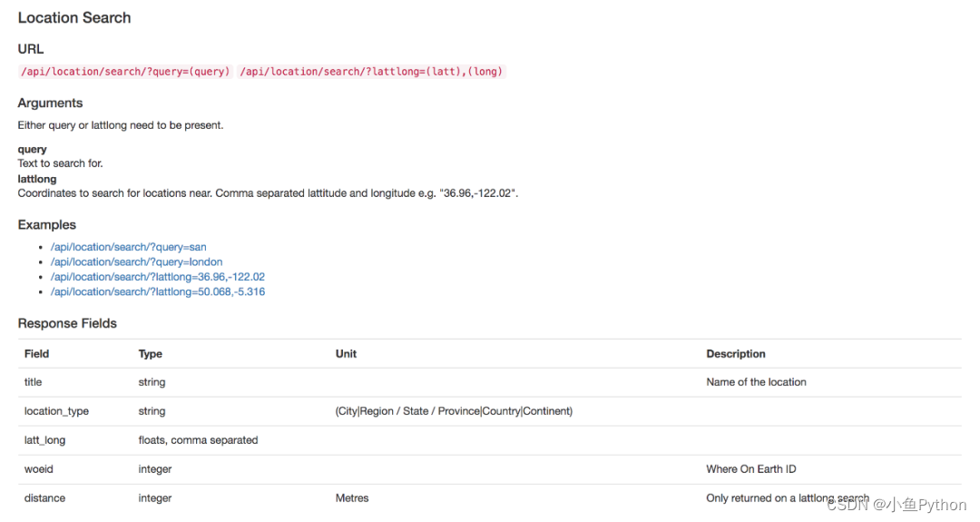The image size is (980, 522).
Task: Click the Type column header
Action: click(150, 354)
